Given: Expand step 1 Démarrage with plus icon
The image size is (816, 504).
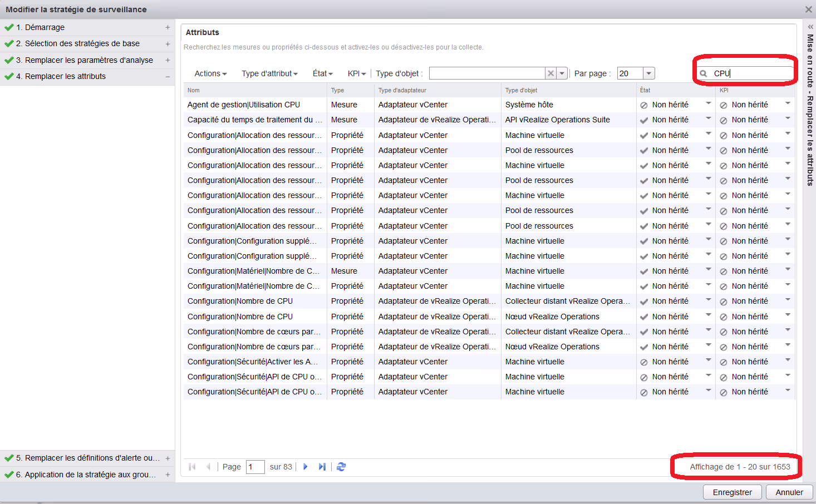Looking at the screenshot, I should [168, 27].
